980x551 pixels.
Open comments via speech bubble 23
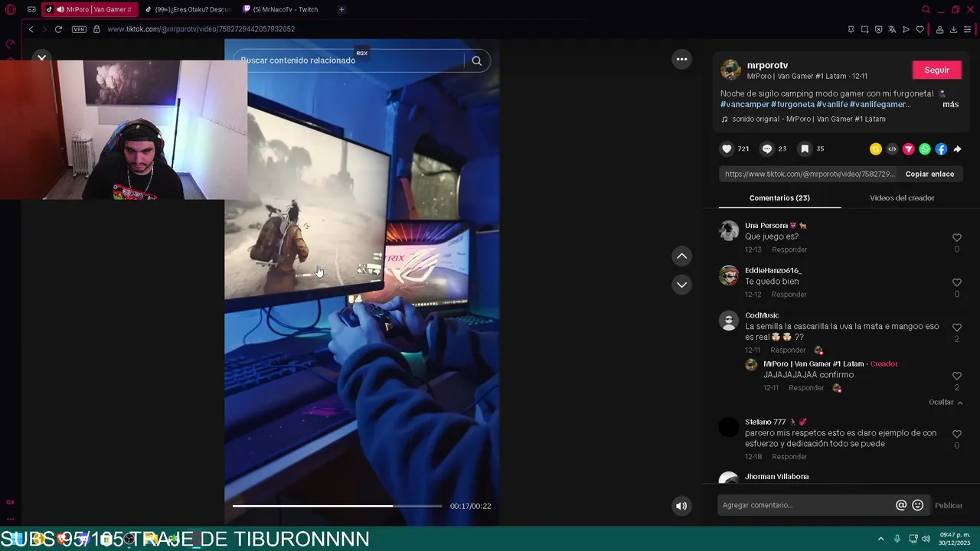[x=766, y=149]
